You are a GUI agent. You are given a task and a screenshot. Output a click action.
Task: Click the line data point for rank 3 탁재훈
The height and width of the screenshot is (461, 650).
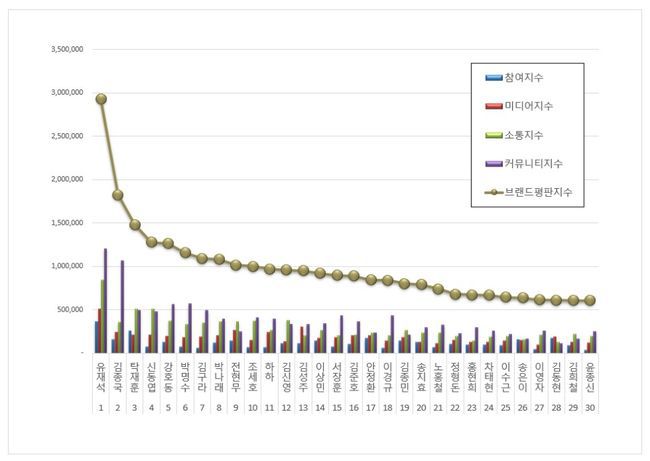(135, 225)
